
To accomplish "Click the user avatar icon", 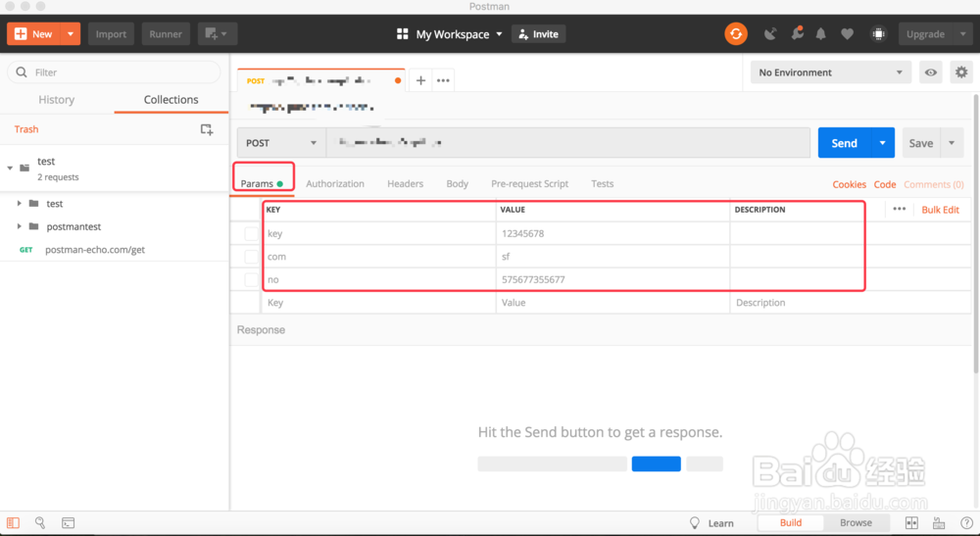I will tap(878, 33).
